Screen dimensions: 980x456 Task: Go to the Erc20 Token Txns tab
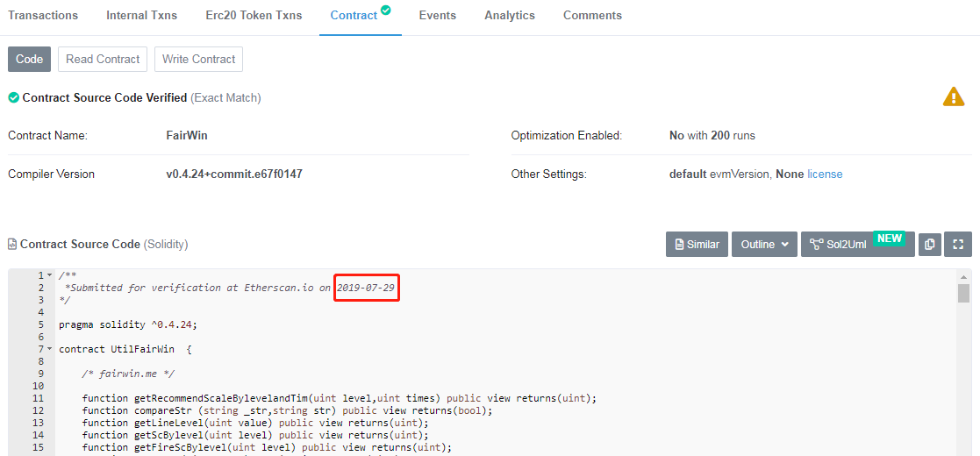coord(254,16)
